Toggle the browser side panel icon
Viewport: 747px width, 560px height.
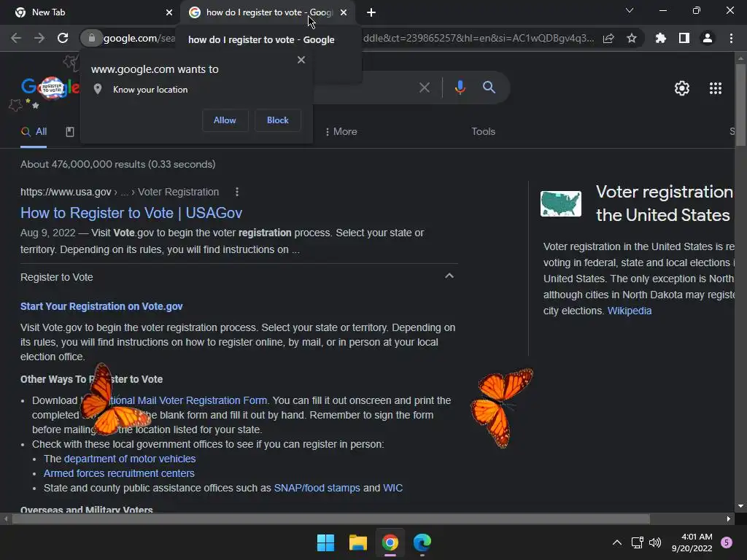tap(684, 38)
